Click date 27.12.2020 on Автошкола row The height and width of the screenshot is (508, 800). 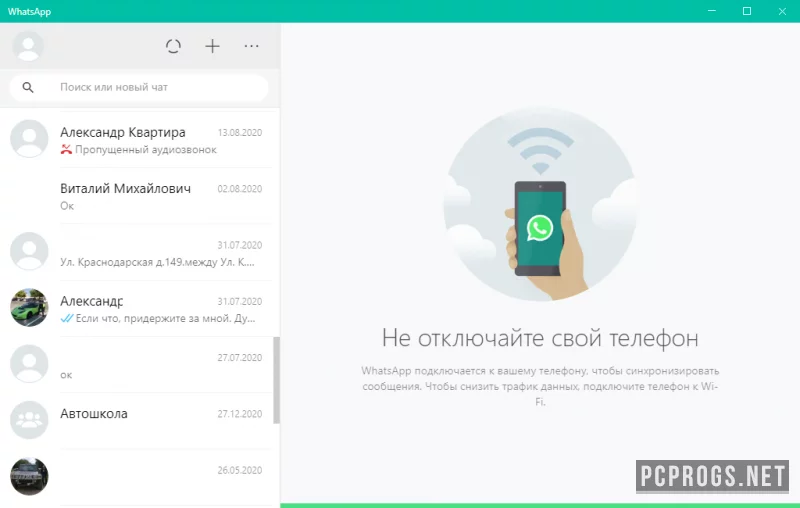[x=240, y=414]
